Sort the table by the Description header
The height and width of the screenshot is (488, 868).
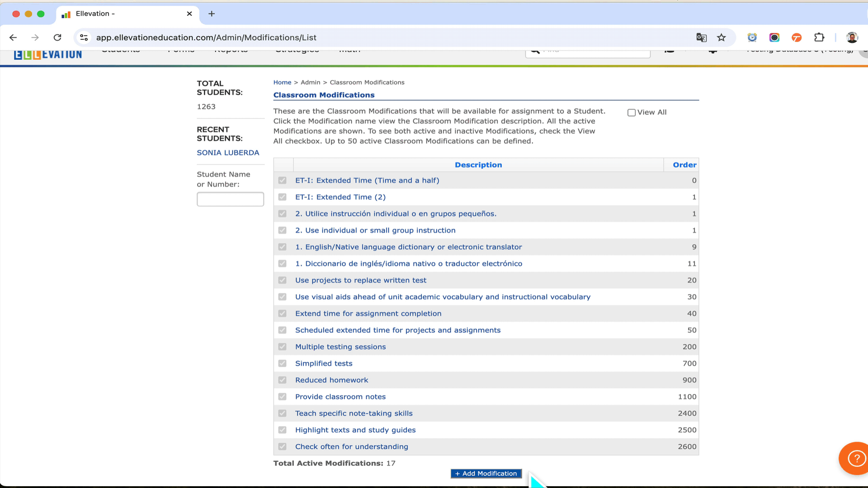(x=478, y=165)
